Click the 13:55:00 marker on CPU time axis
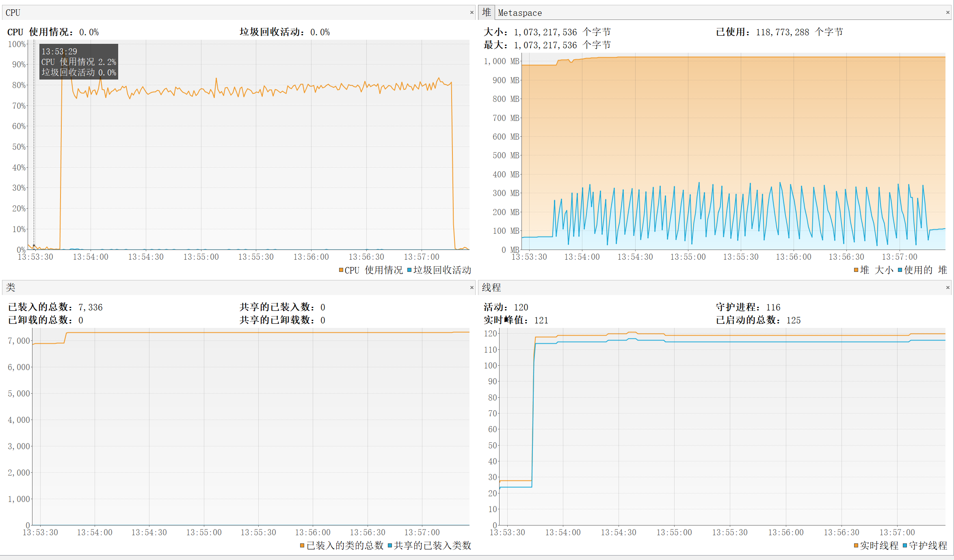Screen dimensions: 954x560 (201, 257)
